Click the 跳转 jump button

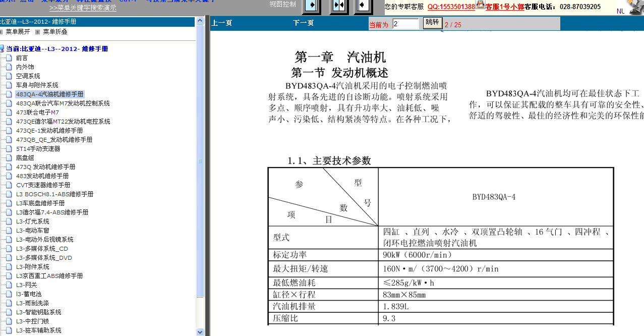pyautogui.click(x=433, y=23)
